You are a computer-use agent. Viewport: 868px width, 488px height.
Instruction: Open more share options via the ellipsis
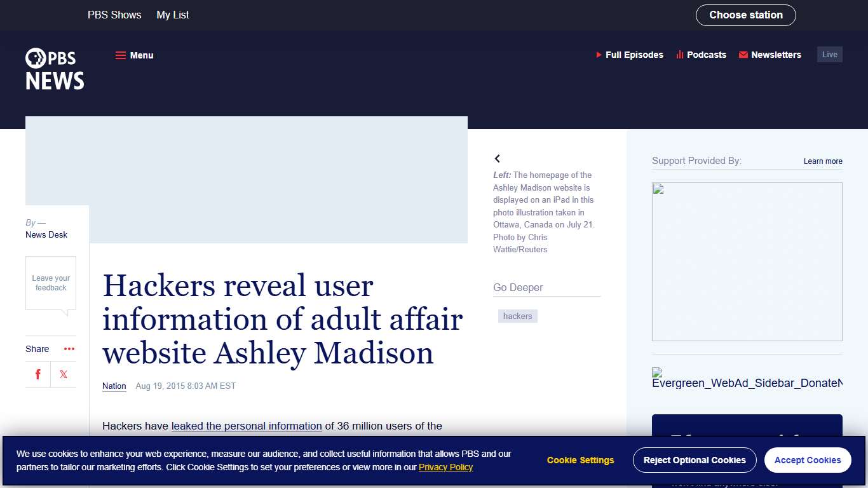point(69,348)
